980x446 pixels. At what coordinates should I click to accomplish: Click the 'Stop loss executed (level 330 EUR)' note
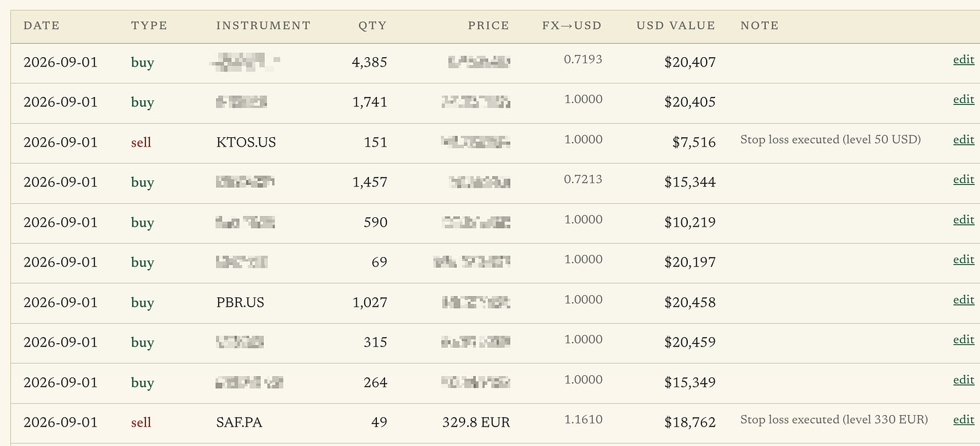pyautogui.click(x=834, y=420)
